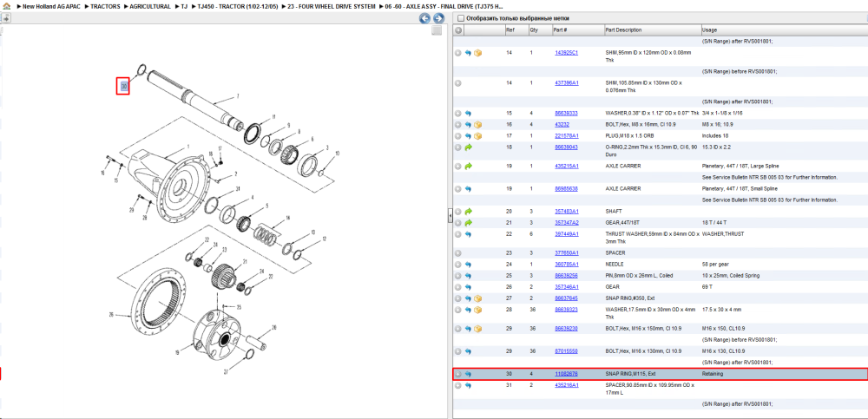Show the next illustration with right arrow
Viewport: 868px width, 419px height.
[438, 18]
